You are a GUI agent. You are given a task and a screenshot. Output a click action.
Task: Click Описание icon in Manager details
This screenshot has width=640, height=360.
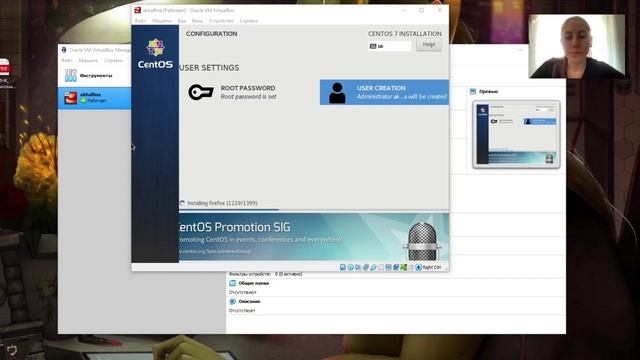click(x=232, y=302)
